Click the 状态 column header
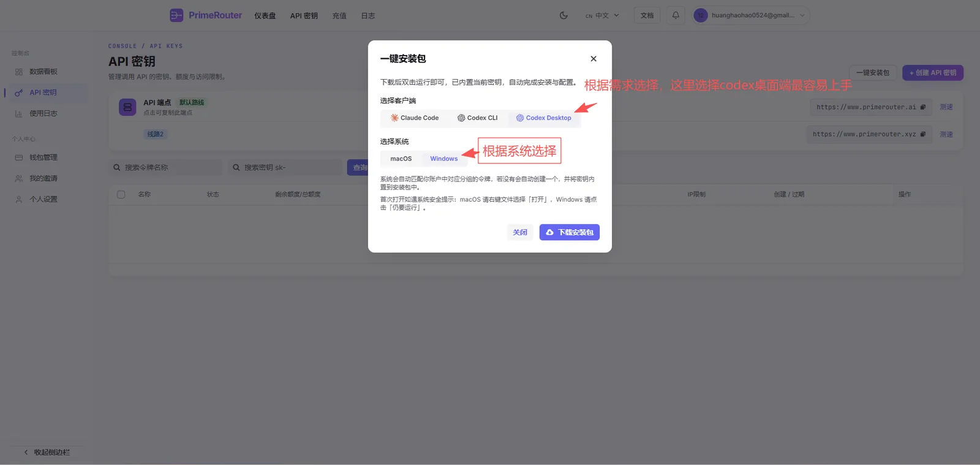 click(213, 194)
